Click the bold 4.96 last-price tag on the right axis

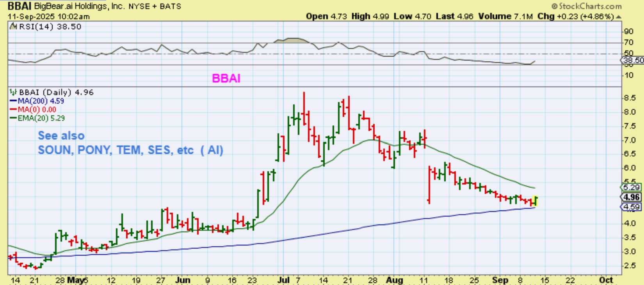(x=631, y=197)
